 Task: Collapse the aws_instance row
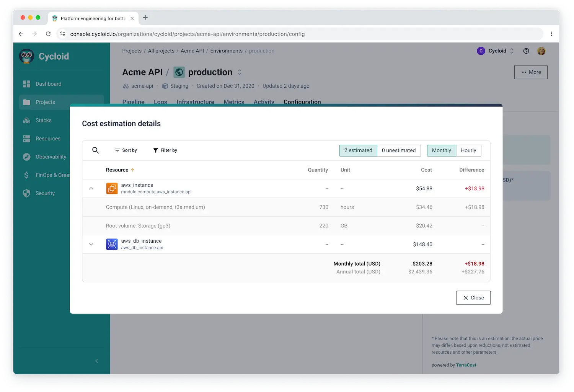click(x=91, y=188)
